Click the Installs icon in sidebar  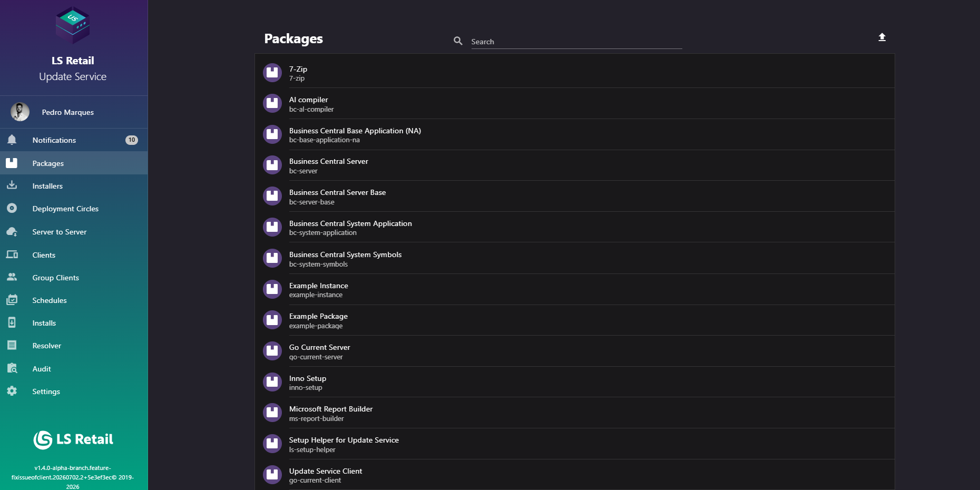[12, 322]
